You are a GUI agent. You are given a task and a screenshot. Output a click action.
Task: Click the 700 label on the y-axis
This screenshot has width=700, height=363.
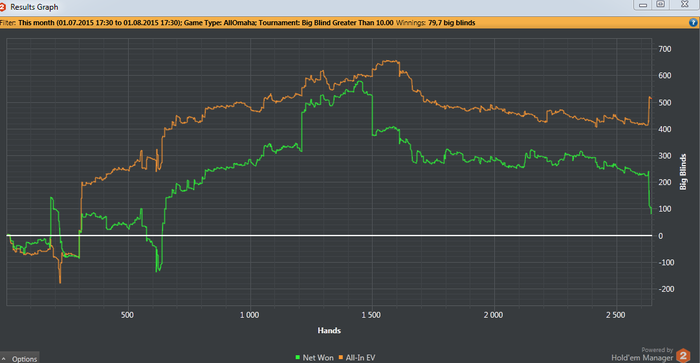[665, 49]
